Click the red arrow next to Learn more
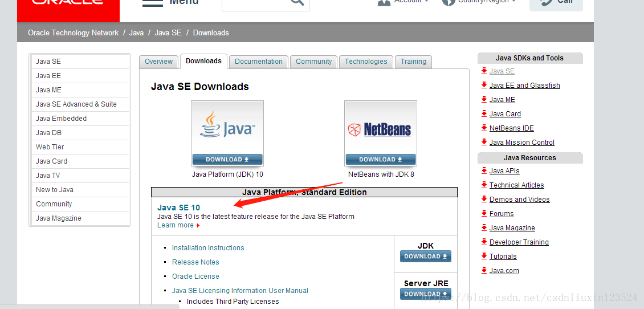The image size is (644, 309). tap(198, 226)
